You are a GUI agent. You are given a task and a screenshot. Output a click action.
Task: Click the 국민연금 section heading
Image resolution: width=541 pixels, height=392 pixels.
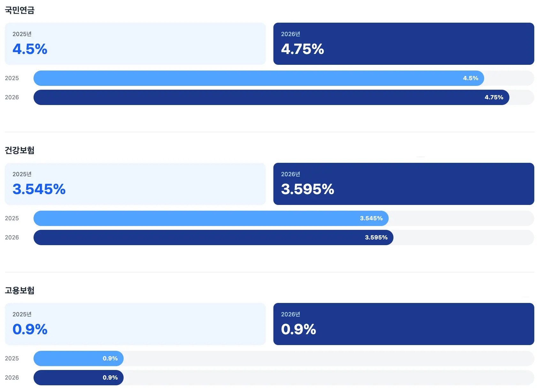(x=19, y=10)
